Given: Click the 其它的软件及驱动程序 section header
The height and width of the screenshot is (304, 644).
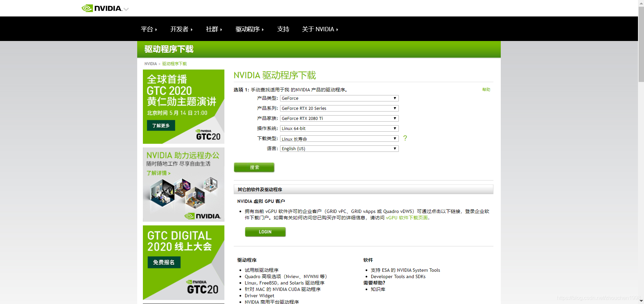Looking at the screenshot, I should [x=364, y=189].
